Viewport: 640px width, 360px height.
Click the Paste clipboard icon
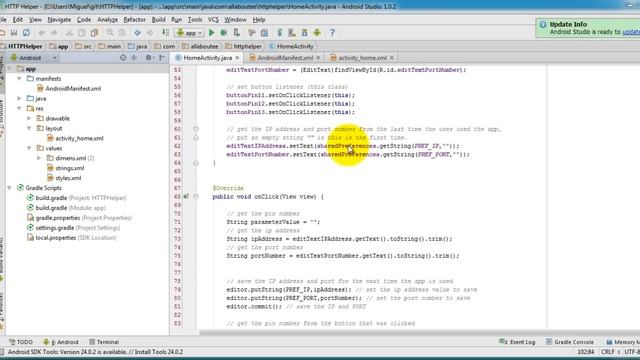tap(94, 33)
